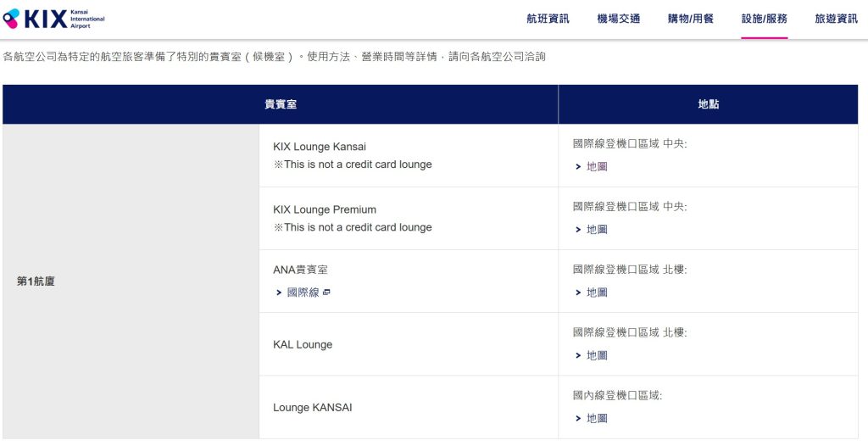Click 國際線登機口區域 中央 in KIX Lounge Kansai row

point(630,144)
